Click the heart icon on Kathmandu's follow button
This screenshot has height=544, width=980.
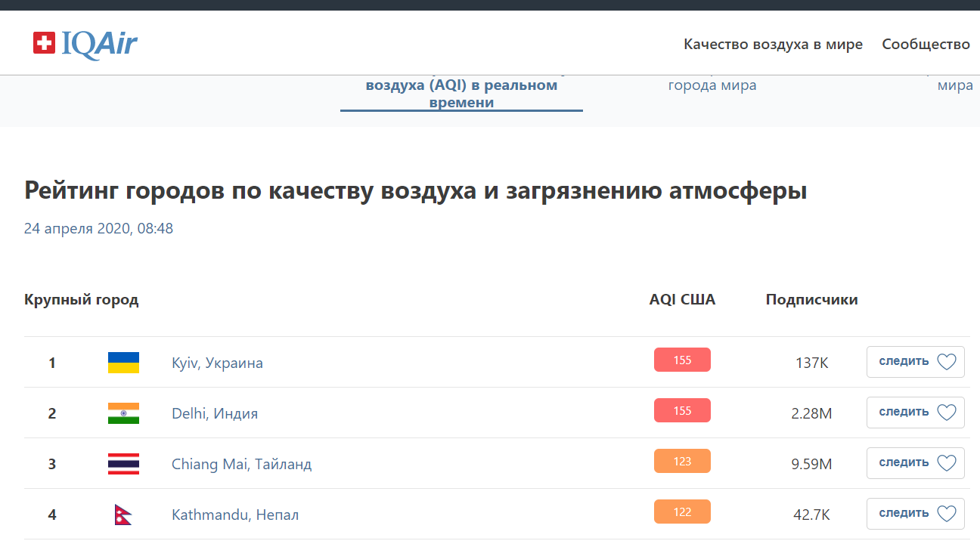click(946, 513)
